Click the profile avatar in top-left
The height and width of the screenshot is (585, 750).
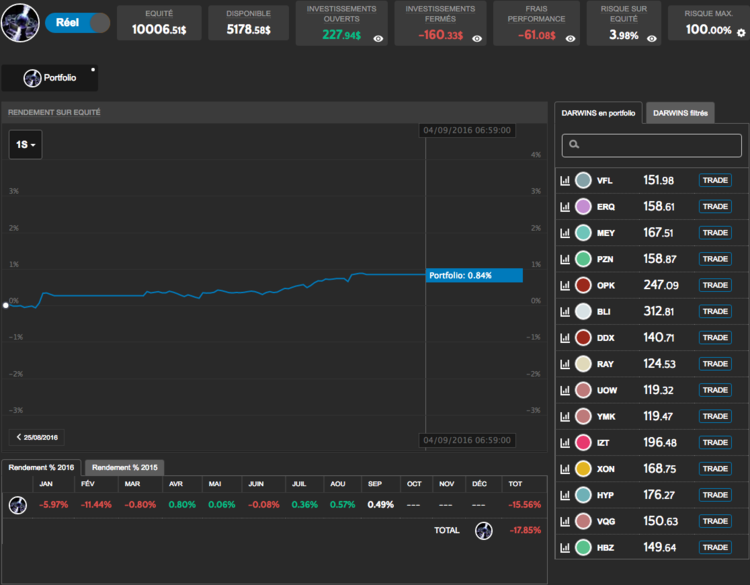pos(20,22)
